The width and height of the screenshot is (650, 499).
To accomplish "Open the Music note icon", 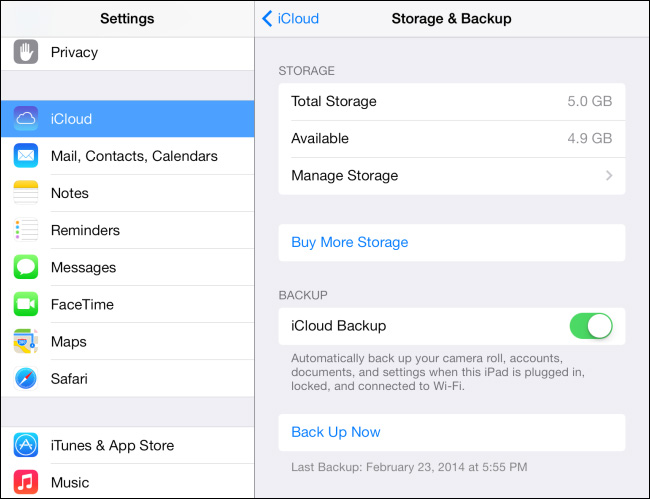I will [26, 483].
